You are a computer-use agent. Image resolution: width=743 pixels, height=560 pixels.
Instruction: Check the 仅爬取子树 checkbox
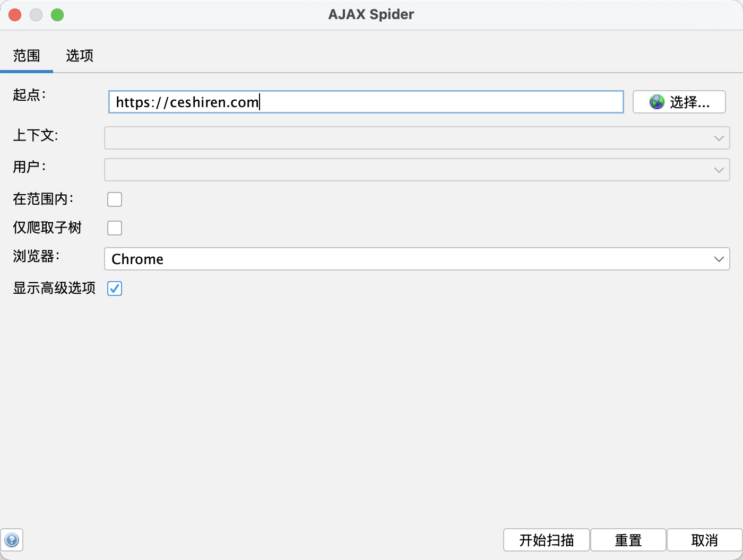[x=115, y=228]
